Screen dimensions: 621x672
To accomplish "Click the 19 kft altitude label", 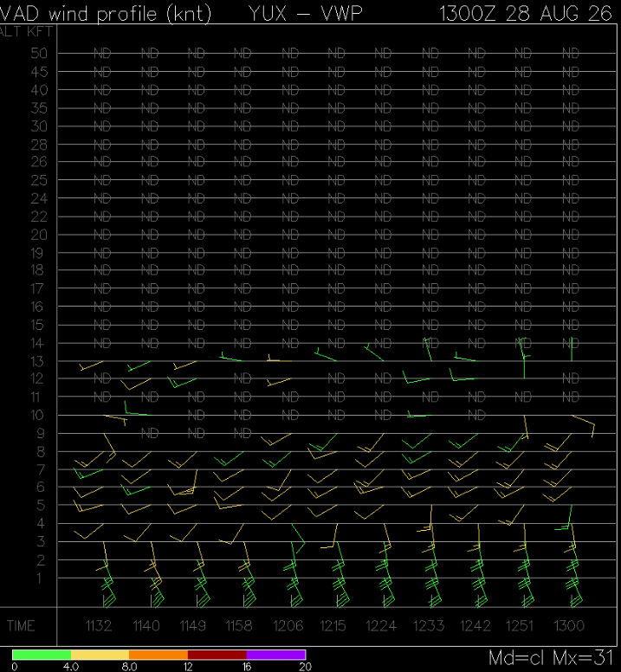I will 37,253.
